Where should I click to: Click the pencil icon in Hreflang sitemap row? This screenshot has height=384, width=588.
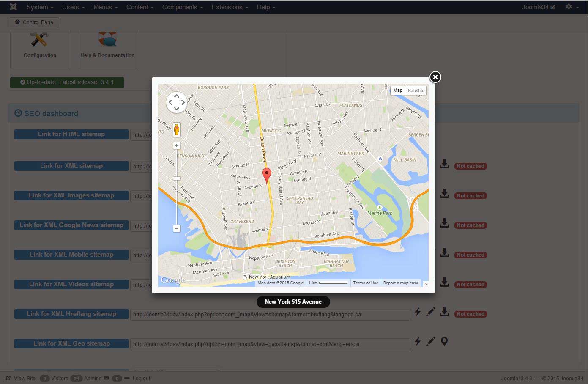[431, 312]
